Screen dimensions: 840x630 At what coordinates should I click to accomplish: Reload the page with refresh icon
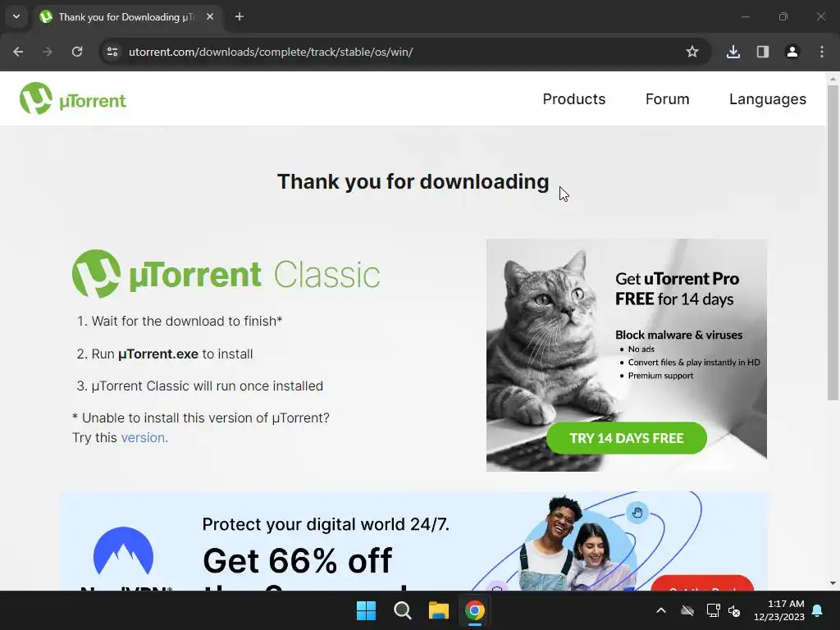coord(77,52)
